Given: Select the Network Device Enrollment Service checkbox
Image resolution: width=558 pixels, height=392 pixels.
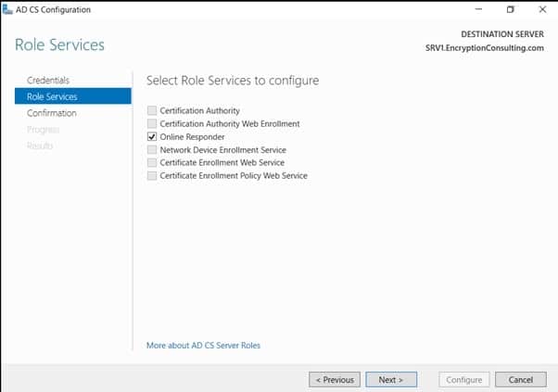Looking at the screenshot, I should [x=152, y=149].
